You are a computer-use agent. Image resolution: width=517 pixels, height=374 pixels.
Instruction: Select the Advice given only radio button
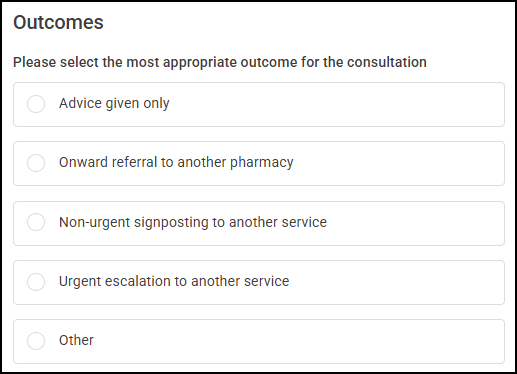click(36, 104)
